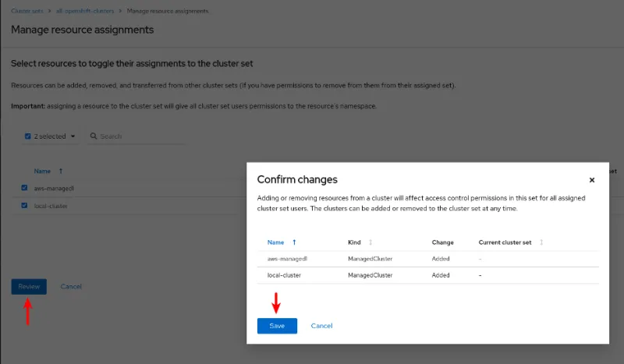The width and height of the screenshot is (624, 364).
Task: Open Cluster sets breadcrumb link
Action: 27,11
